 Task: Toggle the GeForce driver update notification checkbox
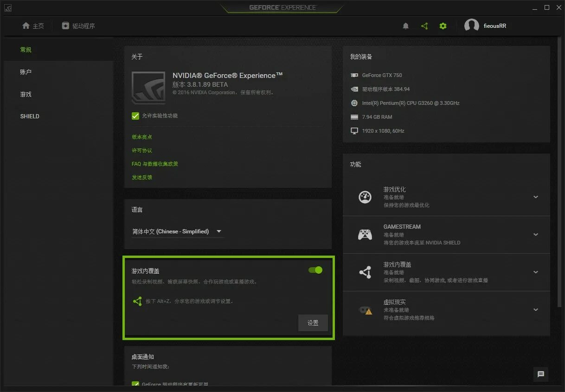pyautogui.click(x=135, y=384)
